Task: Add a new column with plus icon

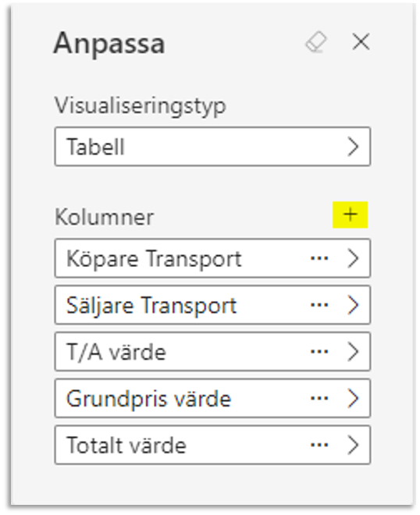Action: pos(350,215)
